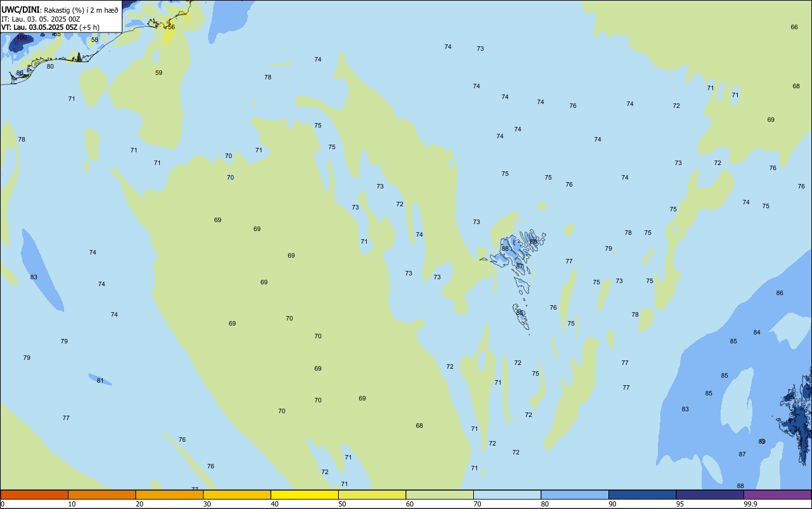
Task: Click the 56 value on the yellow patch
Action: 171,27
